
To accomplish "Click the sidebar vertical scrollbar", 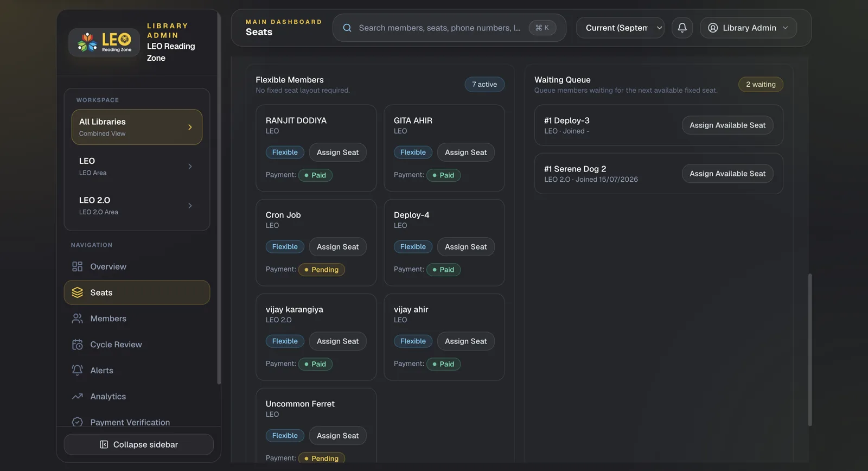I will [219, 198].
